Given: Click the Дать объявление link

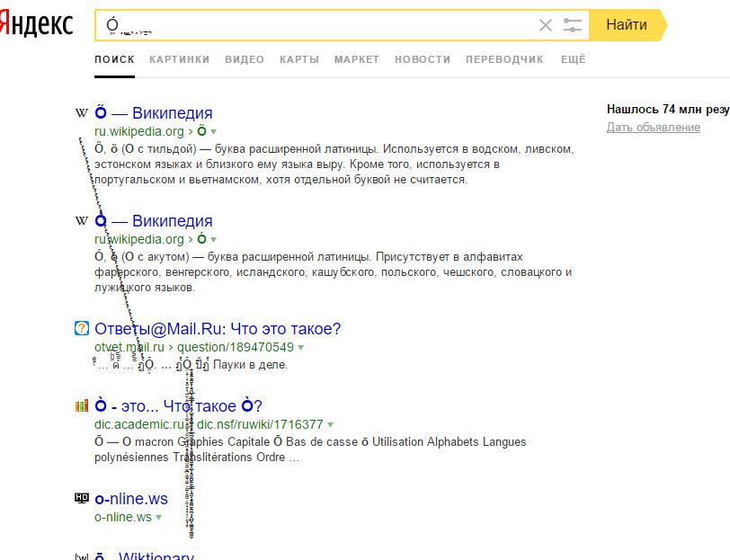Looking at the screenshot, I should pos(654,127).
